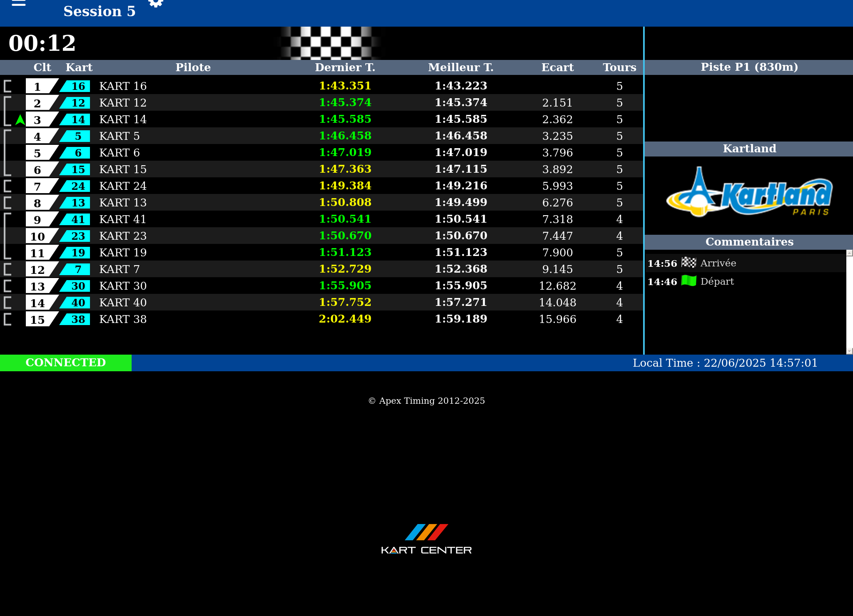
Task: Open the KART 41 driver row
Action: [123, 219]
